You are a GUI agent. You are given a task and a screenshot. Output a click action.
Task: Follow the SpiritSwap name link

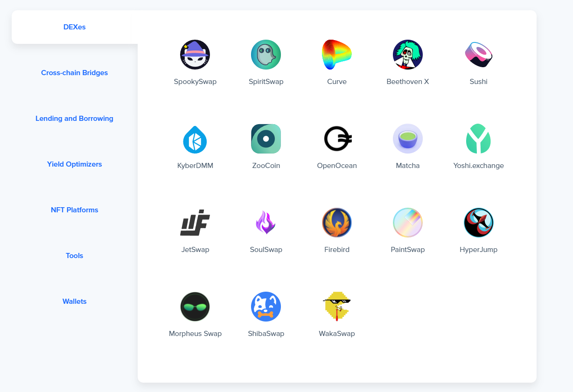coord(266,82)
